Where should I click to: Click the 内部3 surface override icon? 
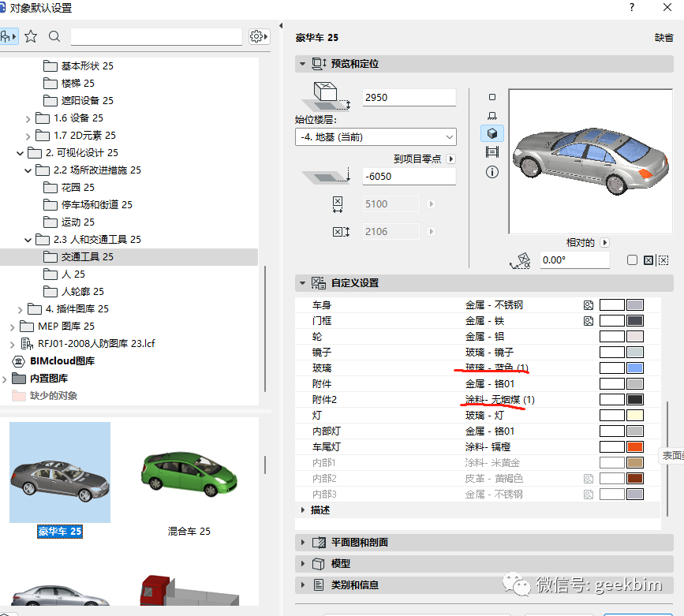point(589,495)
